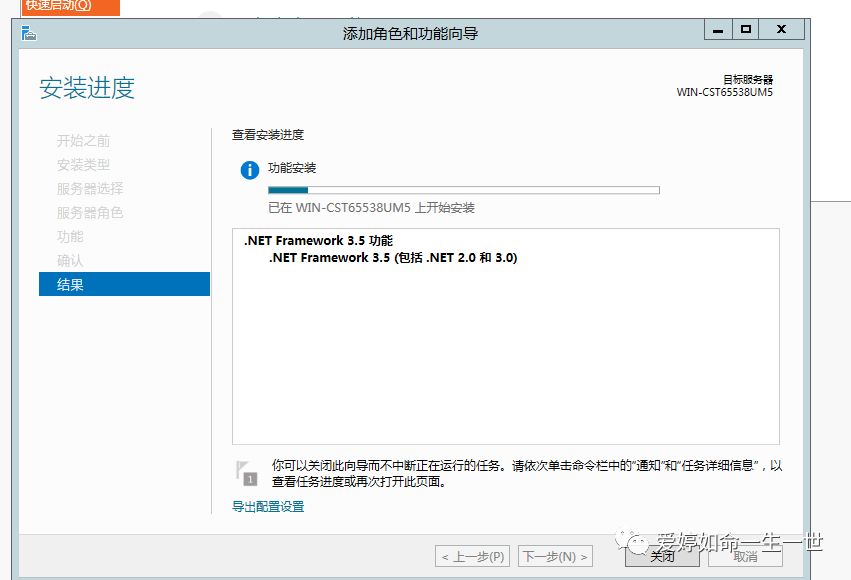
Task: Click the 功能安装 label
Action: pos(292,168)
